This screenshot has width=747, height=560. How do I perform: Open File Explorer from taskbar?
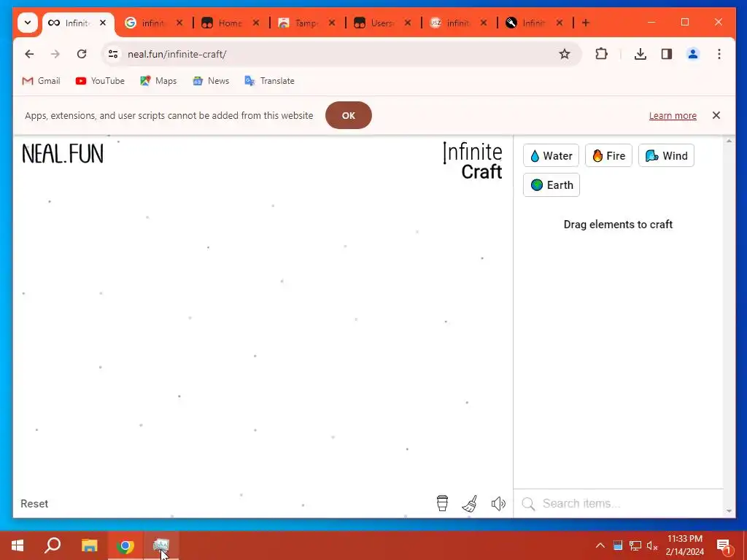tap(89, 545)
